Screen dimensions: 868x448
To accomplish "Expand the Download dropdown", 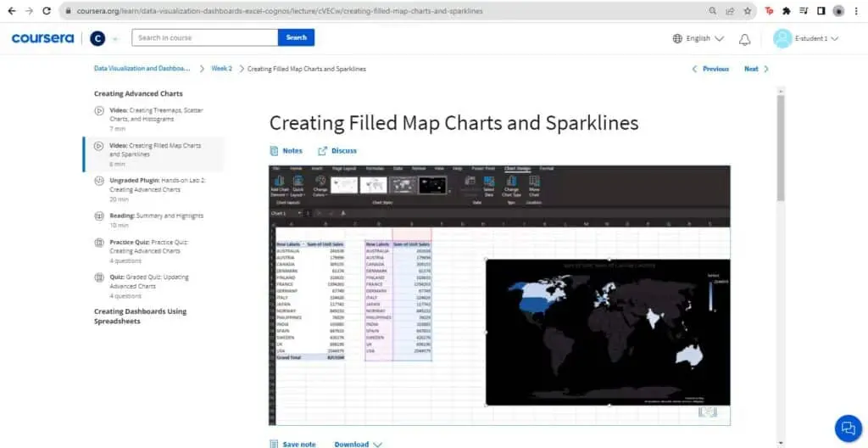I will 359,444.
